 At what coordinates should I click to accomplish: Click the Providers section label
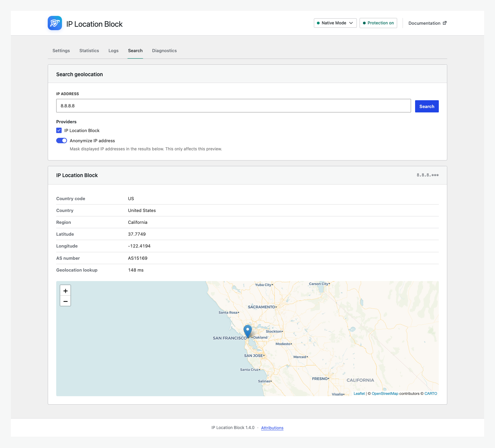[66, 122]
